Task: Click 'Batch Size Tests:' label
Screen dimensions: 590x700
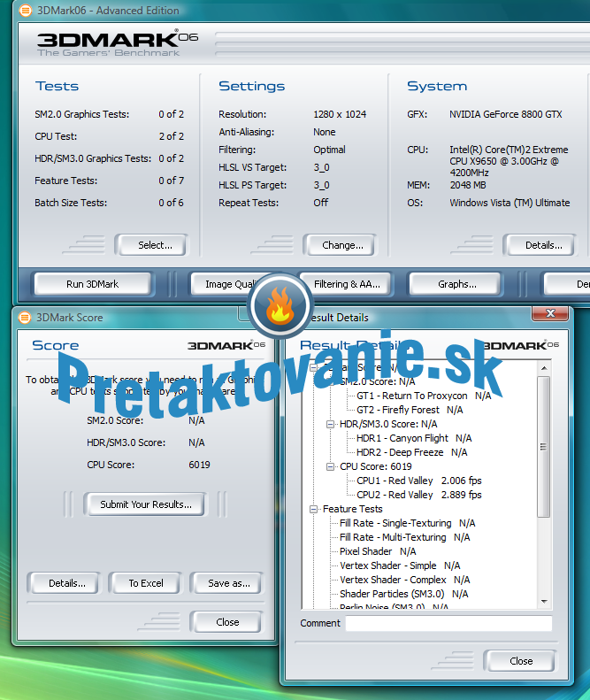Action: (x=71, y=203)
